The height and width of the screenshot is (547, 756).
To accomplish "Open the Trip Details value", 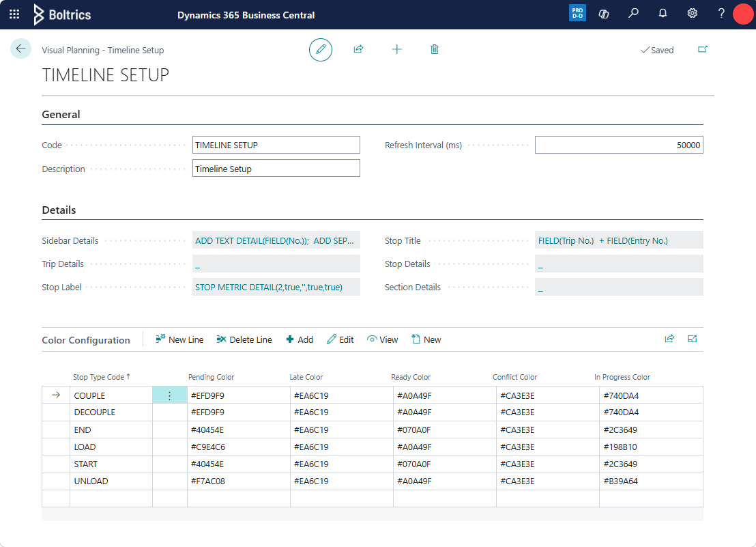I will pyautogui.click(x=276, y=264).
